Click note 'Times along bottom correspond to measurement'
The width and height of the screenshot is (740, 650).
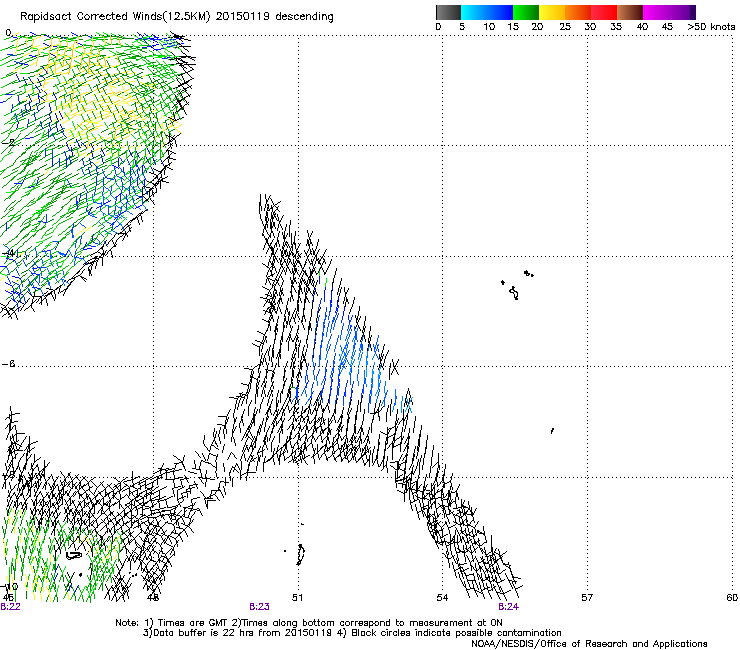tap(357, 623)
